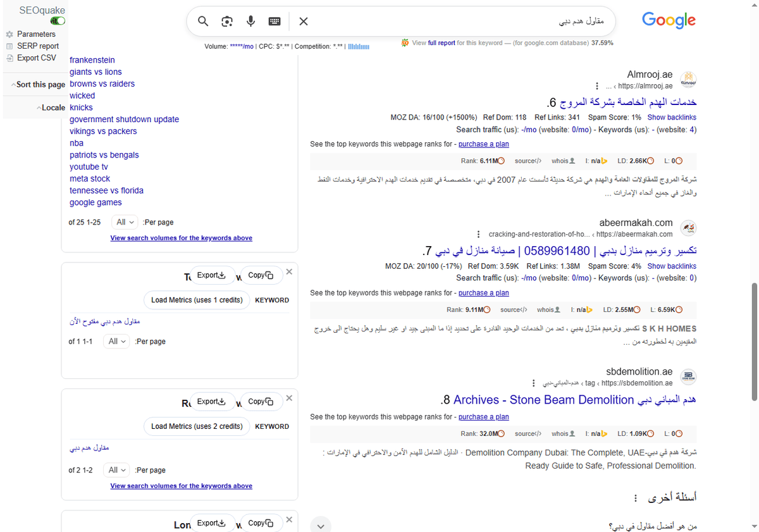Click the blue Competition bar indicator
The width and height of the screenshot is (759, 532).
(357, 46)
